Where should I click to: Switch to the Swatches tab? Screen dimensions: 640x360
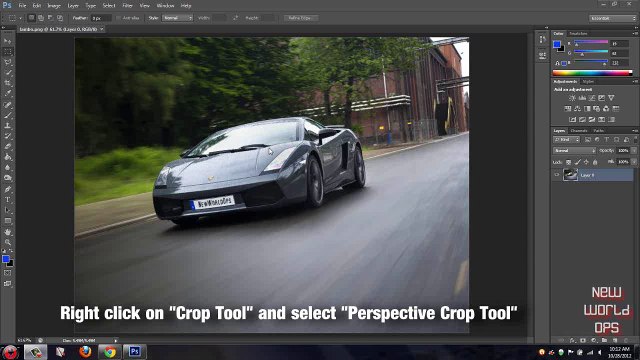click(x=578, y=33)
